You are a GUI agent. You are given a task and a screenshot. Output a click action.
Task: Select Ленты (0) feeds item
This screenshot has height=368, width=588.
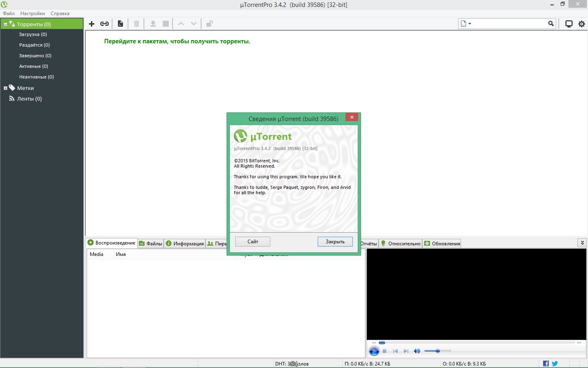pos(29,99)
